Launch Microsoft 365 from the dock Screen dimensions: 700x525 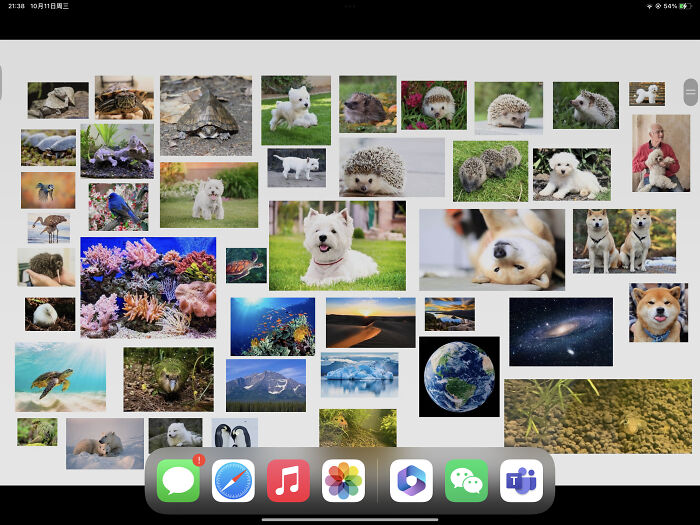click(411, 481)
